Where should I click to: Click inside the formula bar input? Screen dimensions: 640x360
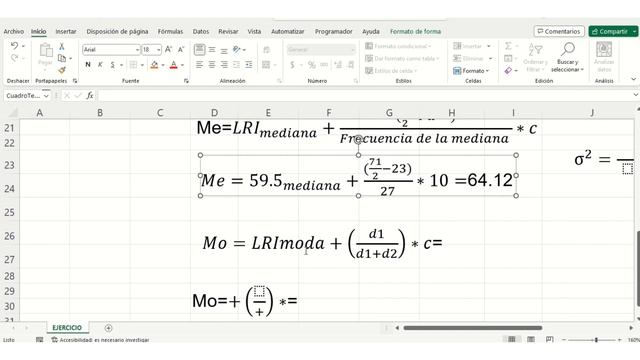(364, 96)
